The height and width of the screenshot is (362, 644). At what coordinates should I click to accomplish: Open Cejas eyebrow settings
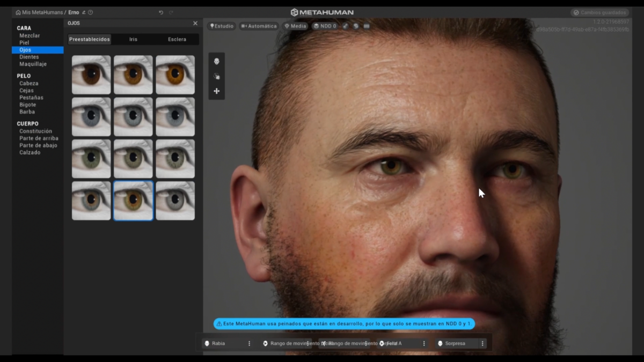point(26,91)
